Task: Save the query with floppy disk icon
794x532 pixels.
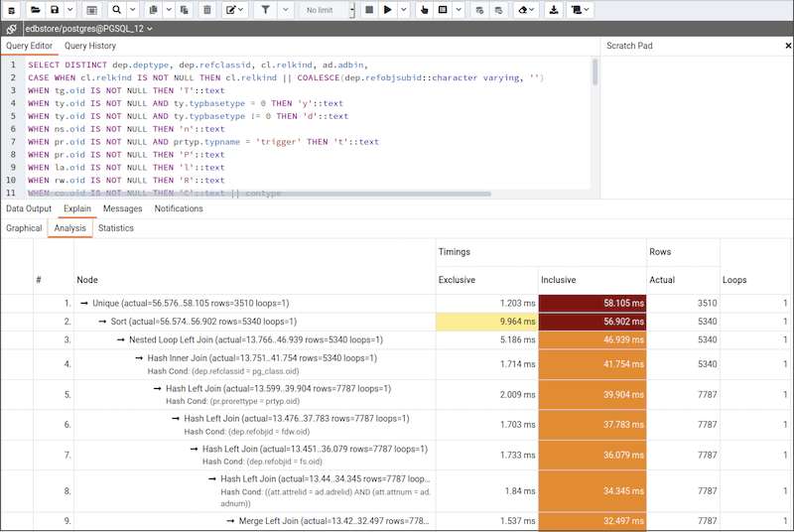Action: (x=55, y=10)
